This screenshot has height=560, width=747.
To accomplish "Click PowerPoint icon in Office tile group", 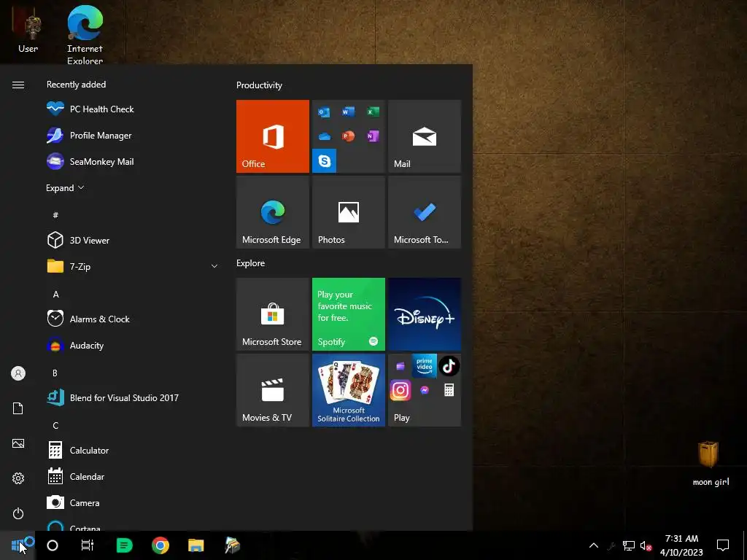I will point(348,136).
